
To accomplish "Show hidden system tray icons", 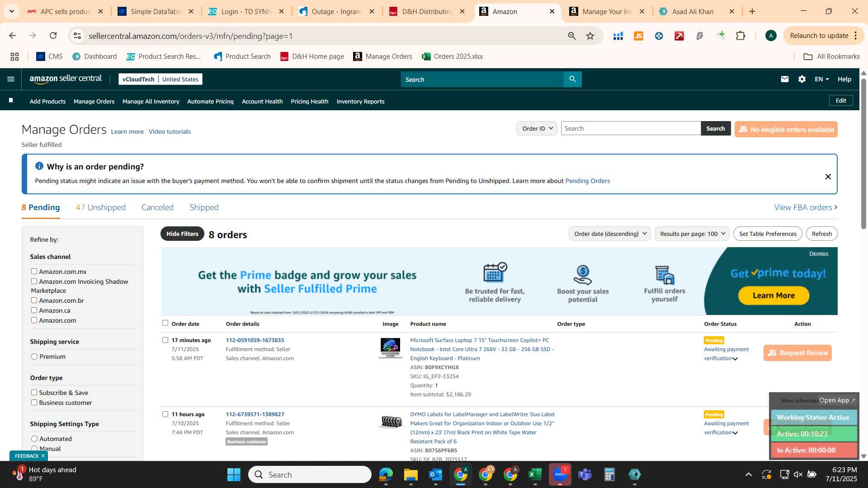I will 749,474.
